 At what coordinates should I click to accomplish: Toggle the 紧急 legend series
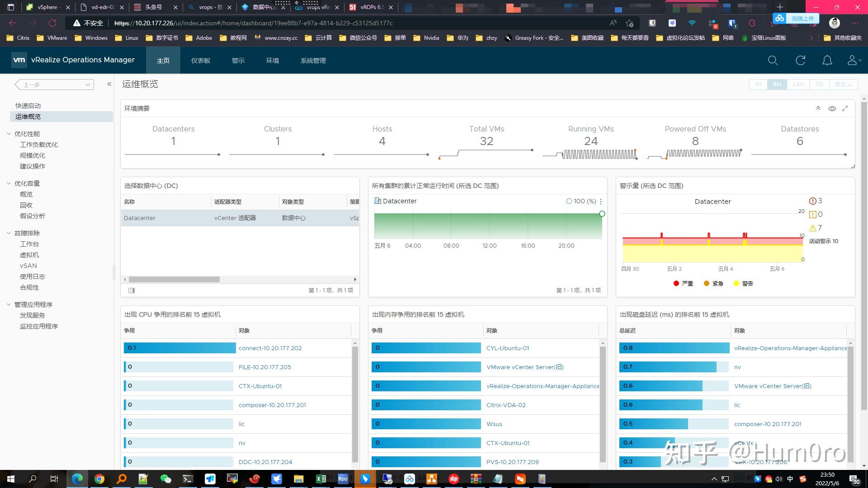713,284
